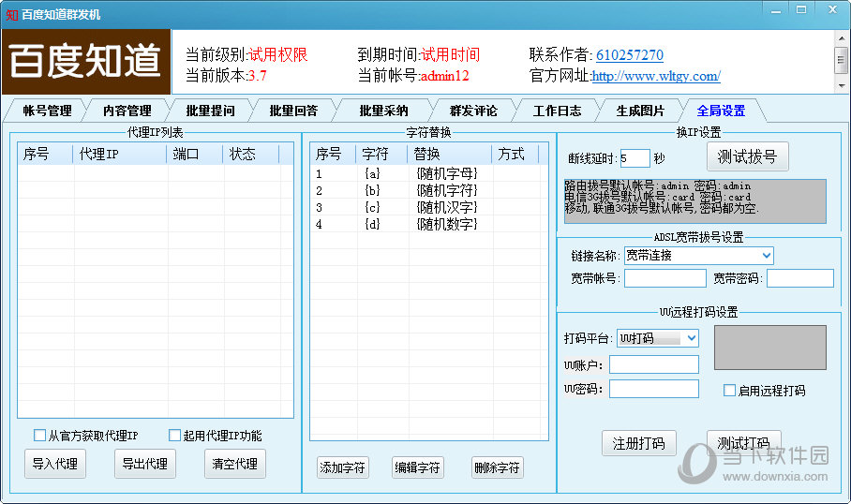Click the 测试拔号 button
851x504 pixels.
pyautogui.click(x=747, y=156)
